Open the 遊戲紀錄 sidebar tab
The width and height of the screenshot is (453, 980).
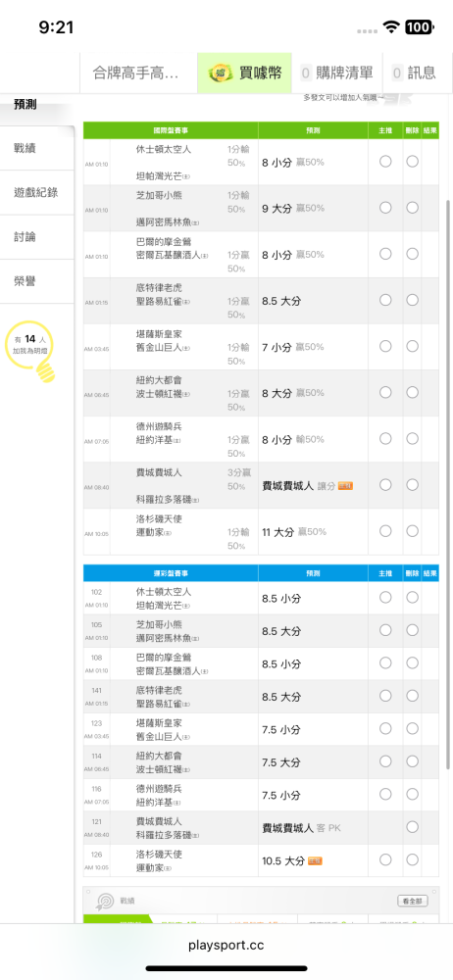point(37,192)
